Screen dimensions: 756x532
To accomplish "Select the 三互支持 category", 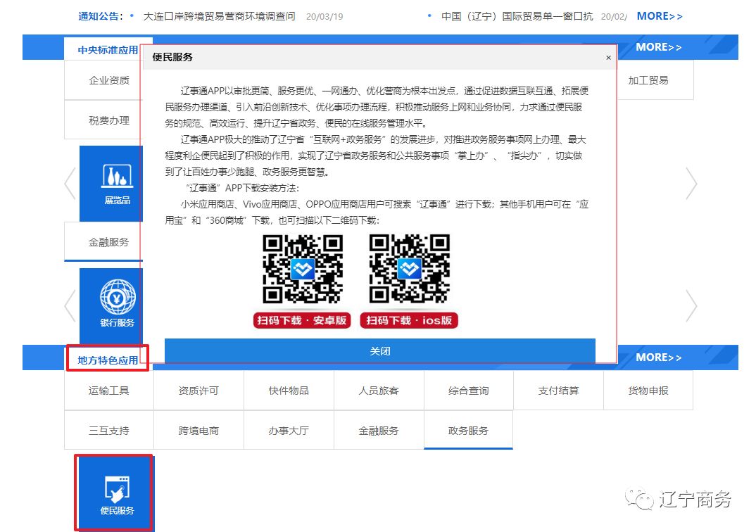I will point(109,431).
